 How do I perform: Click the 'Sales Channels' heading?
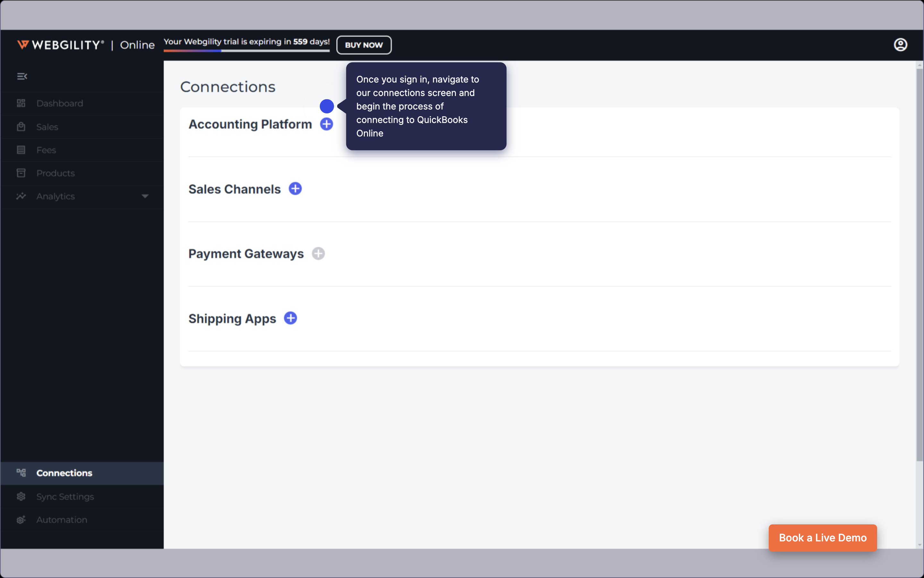click(235, 189)
